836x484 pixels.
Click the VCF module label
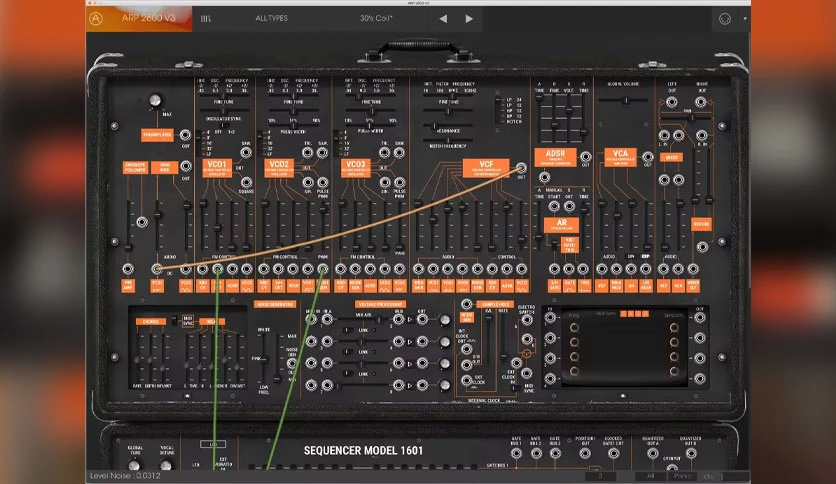486,168
